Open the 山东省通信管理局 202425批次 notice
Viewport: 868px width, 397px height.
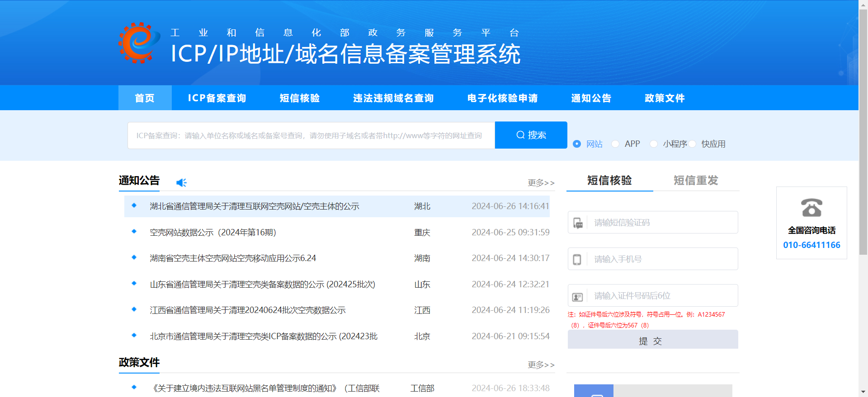tap(263, 285)
